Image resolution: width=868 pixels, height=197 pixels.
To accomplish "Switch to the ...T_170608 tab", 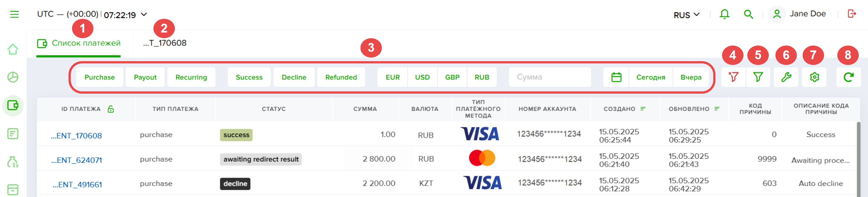I will pos(165,43).
